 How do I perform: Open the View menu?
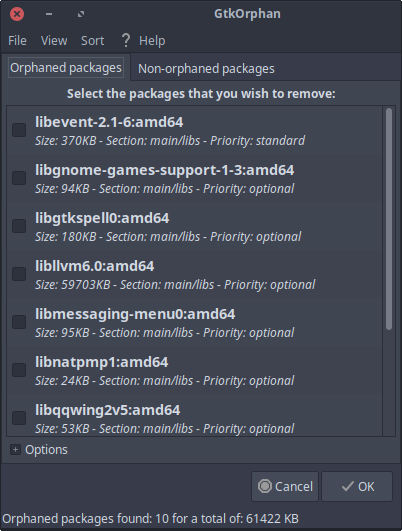pyautogui.click(x=54, y=41)
